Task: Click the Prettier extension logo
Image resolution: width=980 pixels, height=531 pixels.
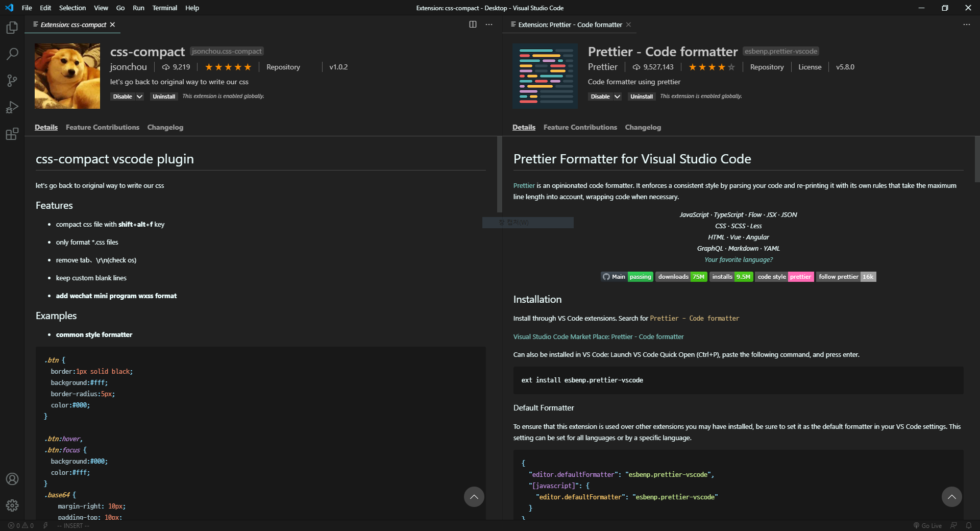Action: coord(545,76)
